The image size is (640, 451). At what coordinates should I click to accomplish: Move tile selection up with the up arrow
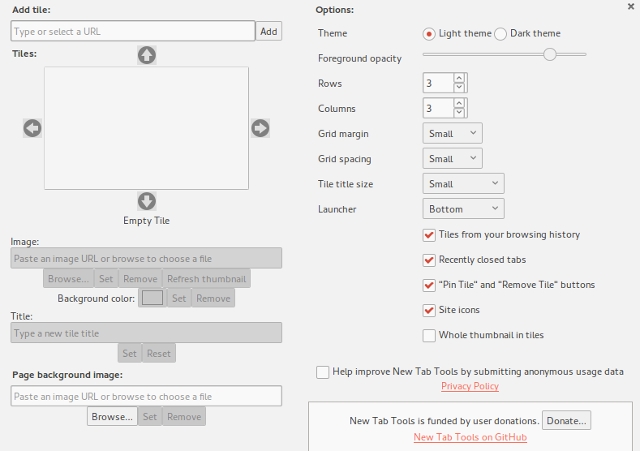tap(147, 55)
